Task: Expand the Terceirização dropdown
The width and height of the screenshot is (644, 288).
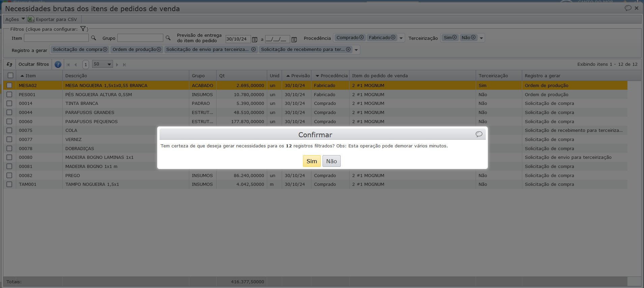Action: tap(481, 38)
